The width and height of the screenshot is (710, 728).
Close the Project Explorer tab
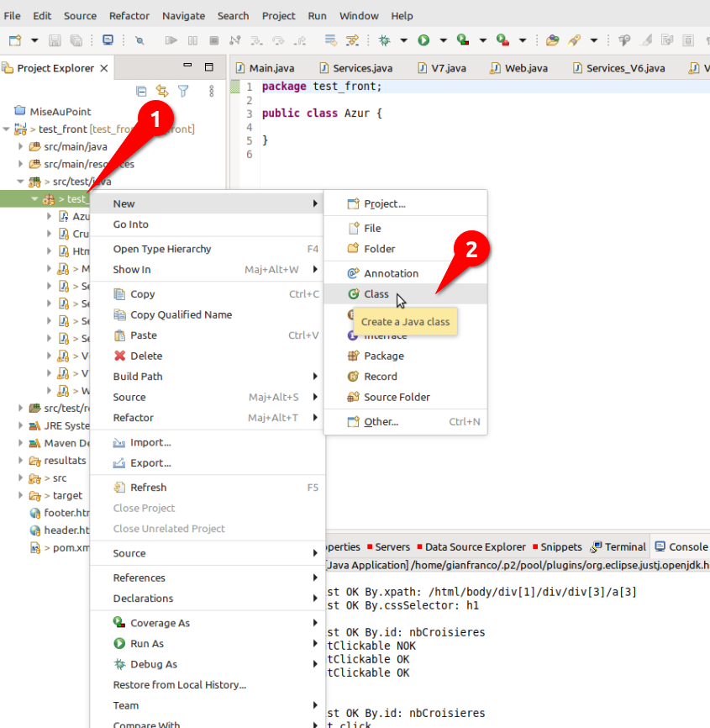pyautogui.click(x=103, y=68)
